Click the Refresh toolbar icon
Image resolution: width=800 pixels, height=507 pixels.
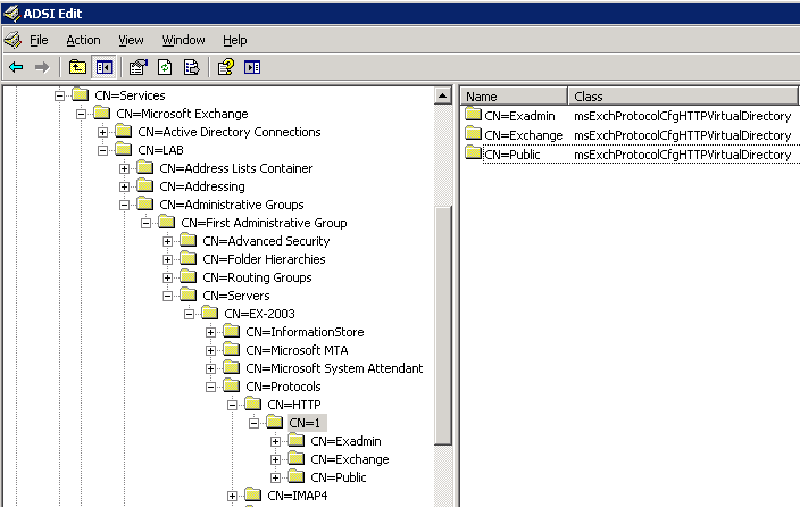(165, 67)
